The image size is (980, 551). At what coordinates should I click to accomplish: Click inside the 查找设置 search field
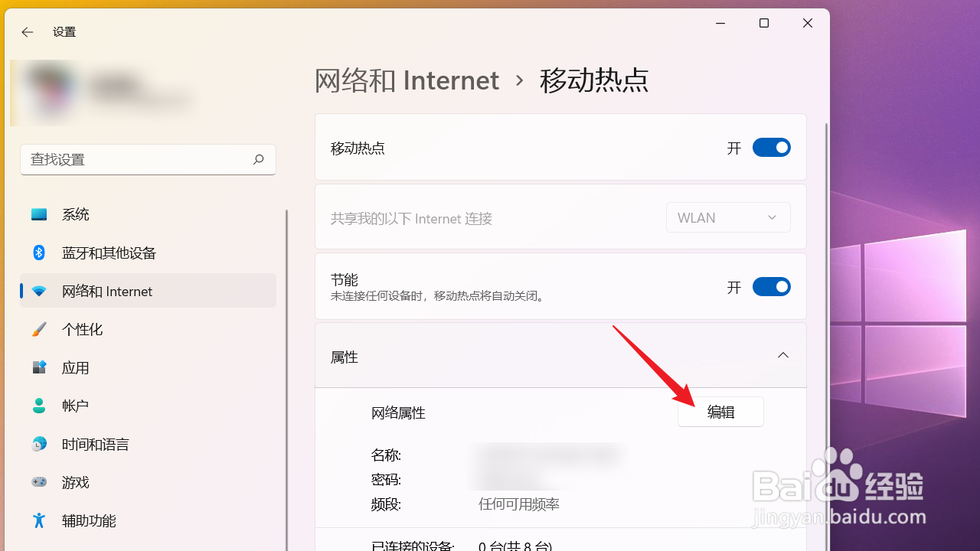pos(138,159)
